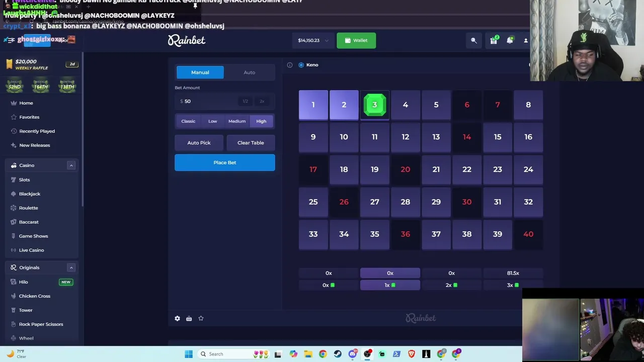
Task: Open the Wallet button
Action: pyautogui.click(x=356, y=40)
